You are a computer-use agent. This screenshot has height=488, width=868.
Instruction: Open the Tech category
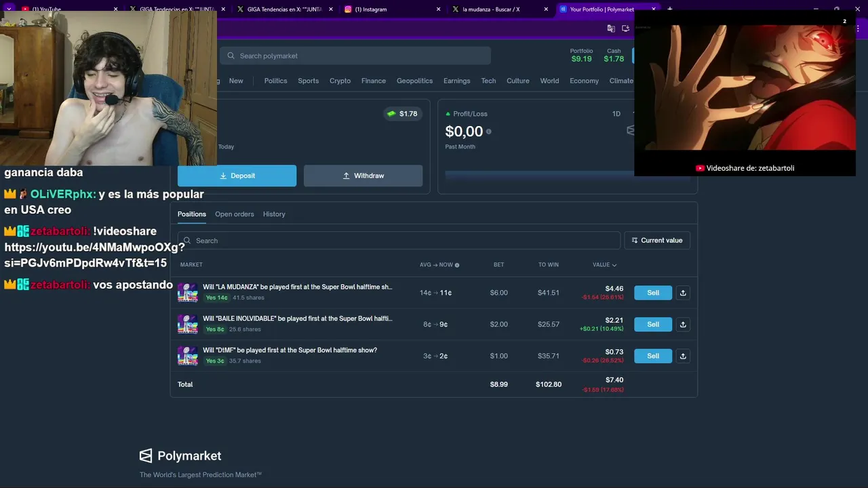click(x=488, y=81)
